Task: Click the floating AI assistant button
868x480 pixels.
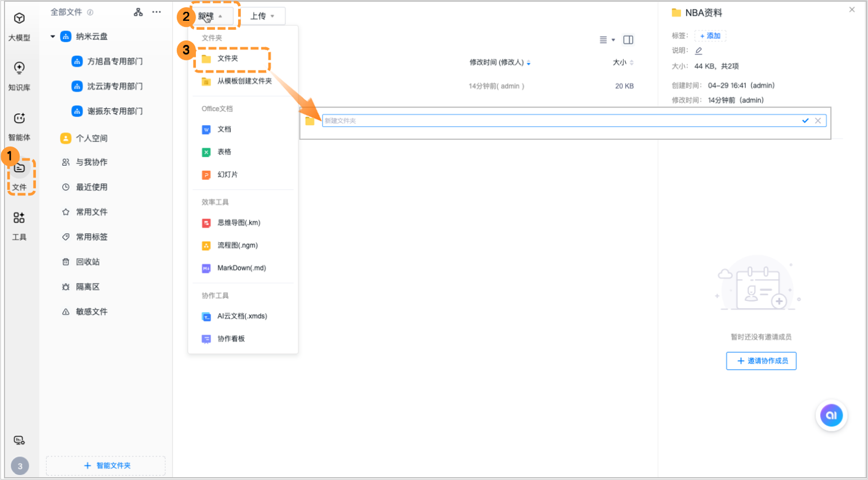Action: click(831, 416)
